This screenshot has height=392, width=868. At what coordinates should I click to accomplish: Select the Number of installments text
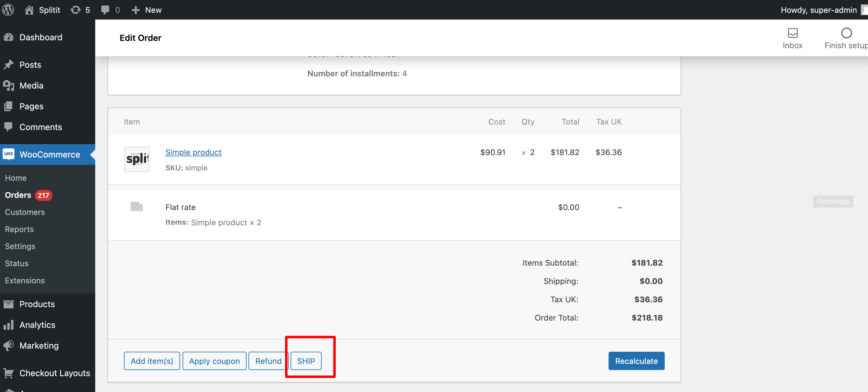357,74
